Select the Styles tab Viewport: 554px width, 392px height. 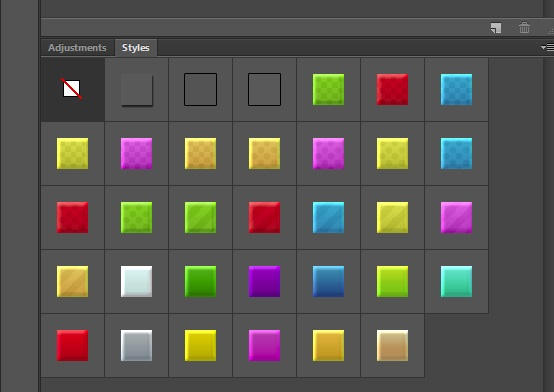click(x=136, y=48)
